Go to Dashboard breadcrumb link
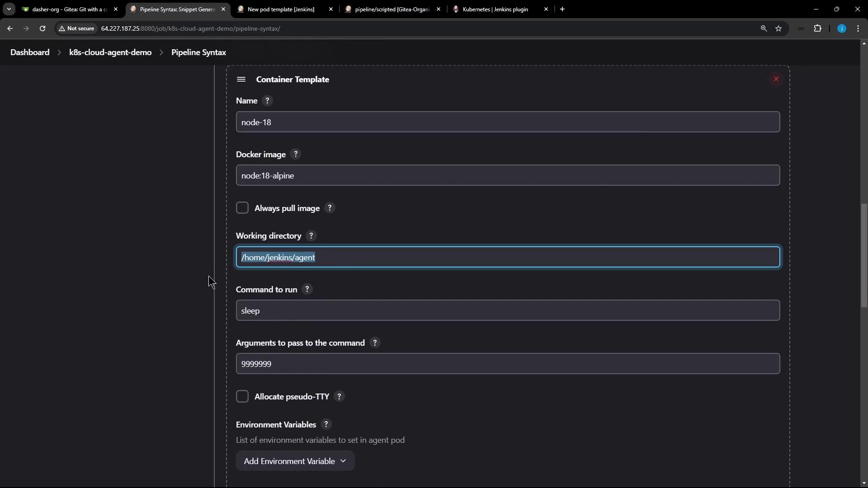This screenshot has height=488, width=868. pos(30,52)
